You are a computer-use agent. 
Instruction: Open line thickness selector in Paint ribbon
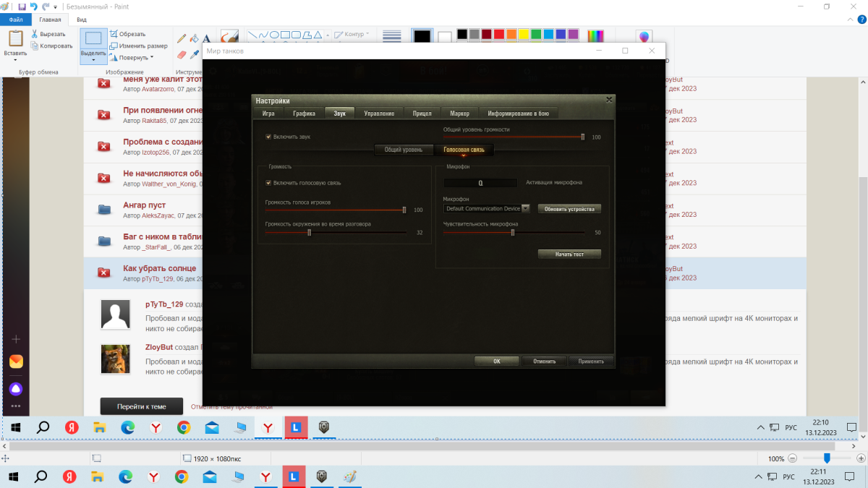[392, 35]
